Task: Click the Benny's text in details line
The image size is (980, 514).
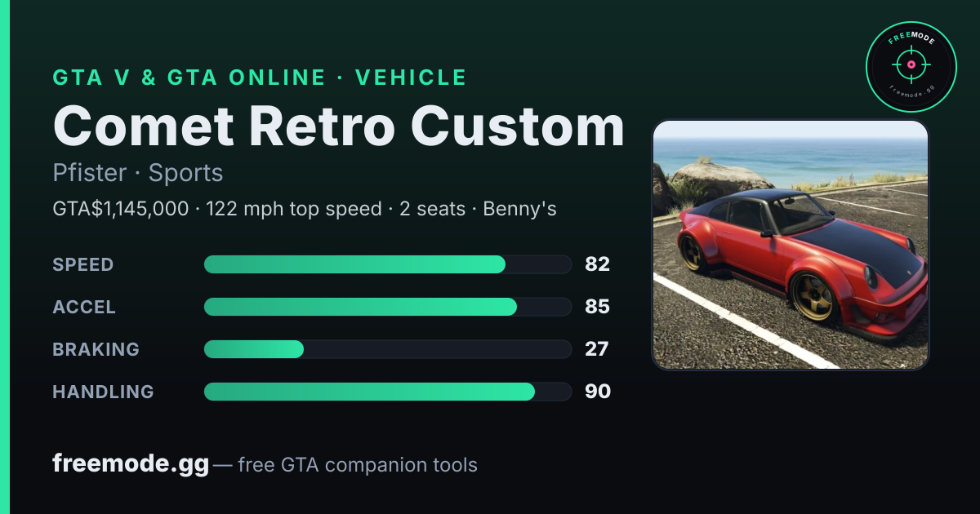Action: (519, 209)
